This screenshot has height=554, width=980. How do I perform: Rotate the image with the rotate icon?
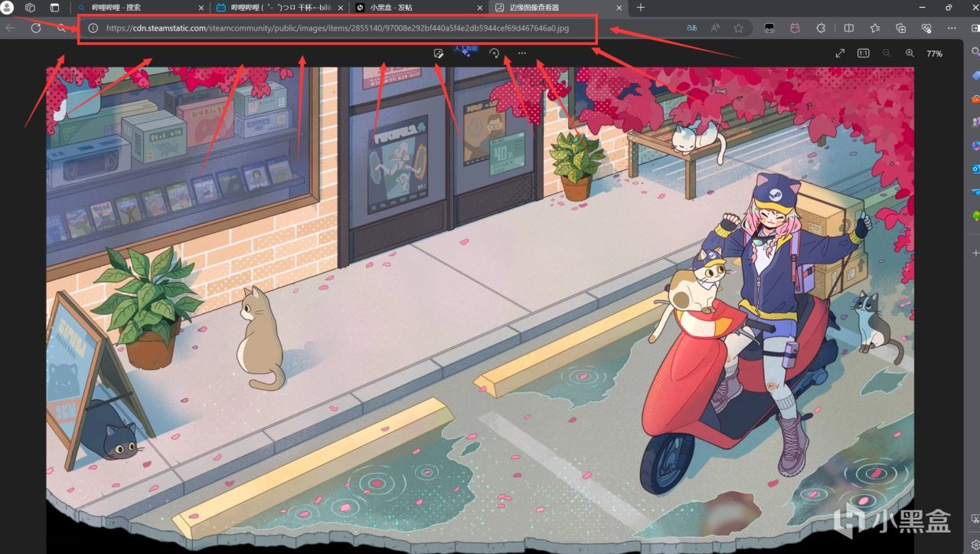[494, 54]
